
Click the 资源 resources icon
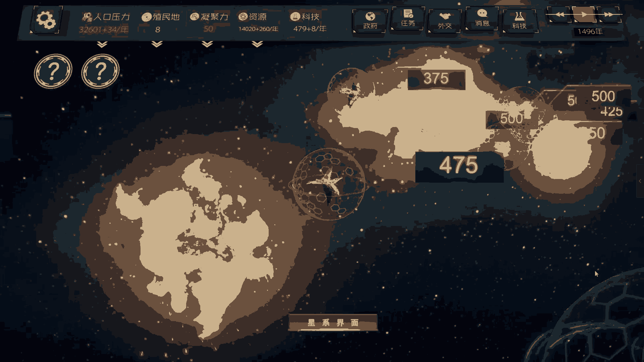(243, 16)
